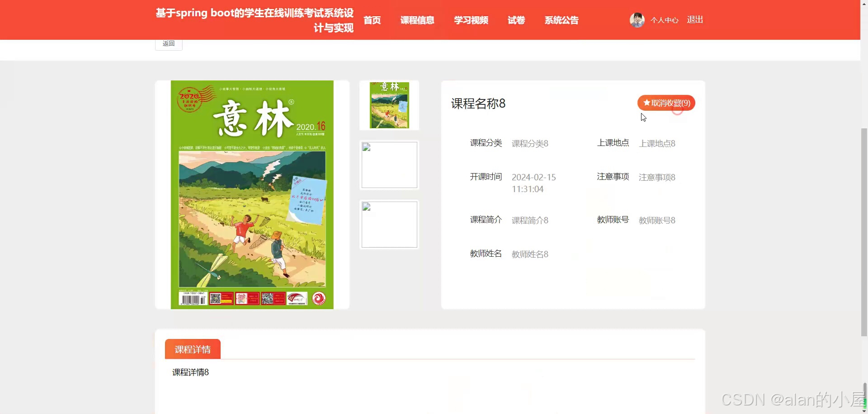Click the user avatar icon
Viewport: 868px width, 414px height.
coord(637,20)
